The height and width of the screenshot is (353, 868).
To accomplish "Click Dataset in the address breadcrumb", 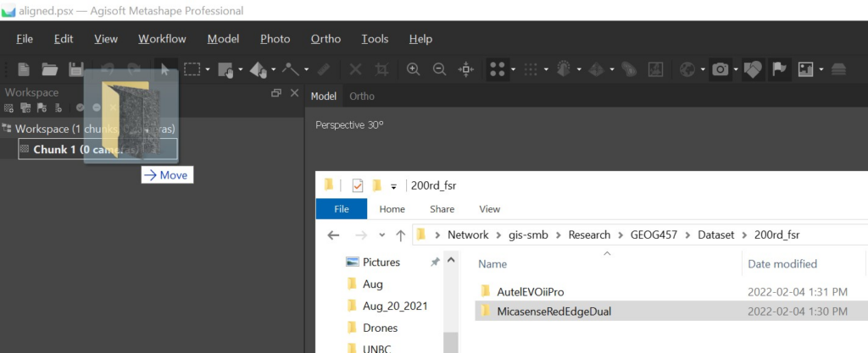I will pos(716,234).
